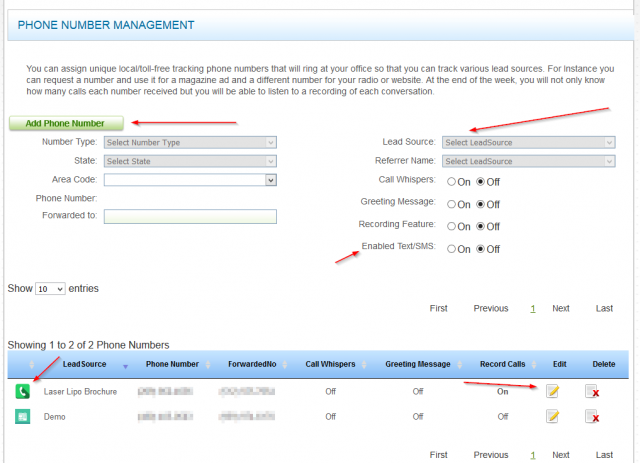Click the green spreadsheet icon for Demo row
Screen dimensions: 640x463
[23, 416]
